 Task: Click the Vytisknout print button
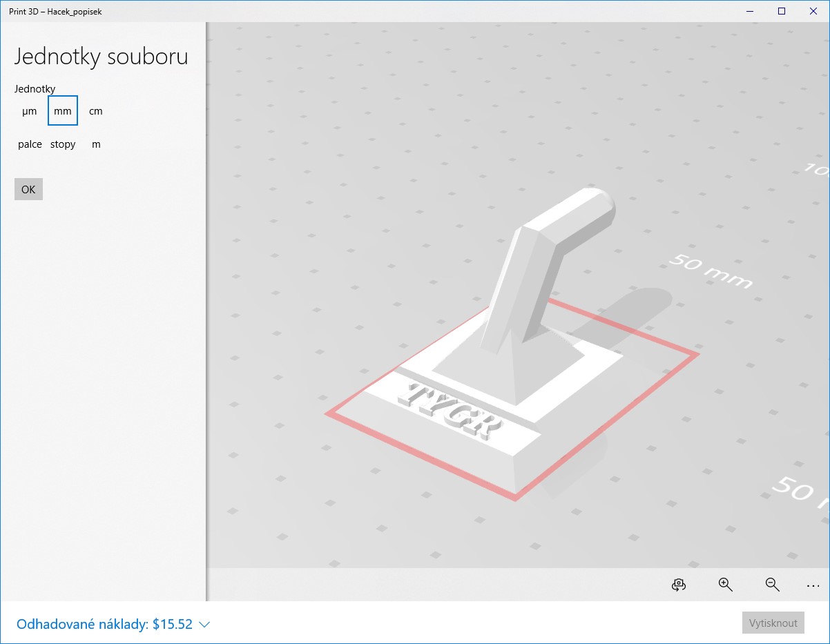[x=773, y=623]
